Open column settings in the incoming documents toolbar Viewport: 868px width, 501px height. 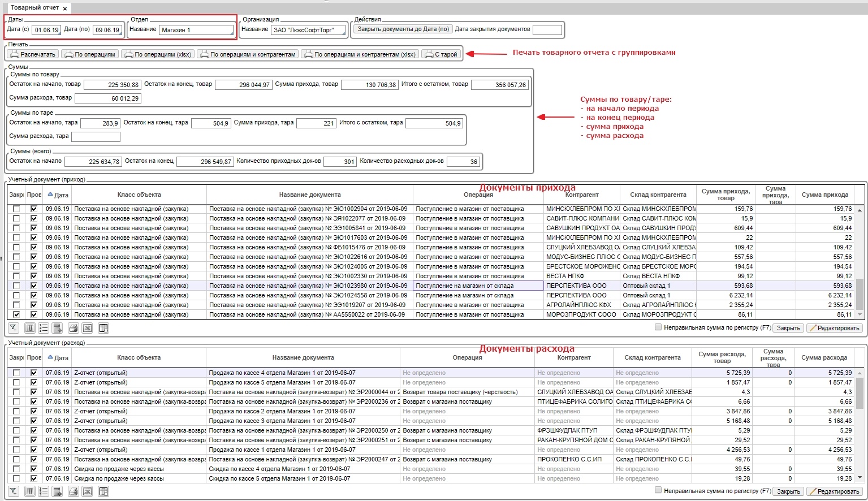pyautogui.click(x=30, y=328)
